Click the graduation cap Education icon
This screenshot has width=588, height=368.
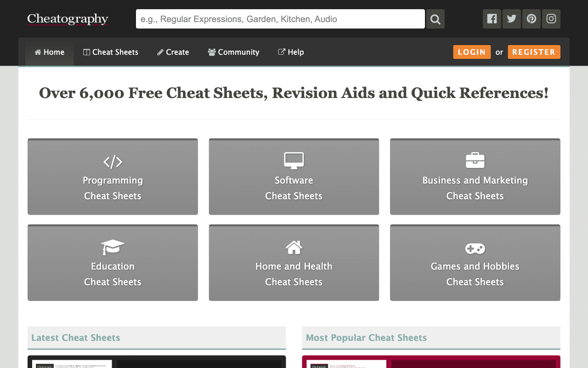(113, 247)
